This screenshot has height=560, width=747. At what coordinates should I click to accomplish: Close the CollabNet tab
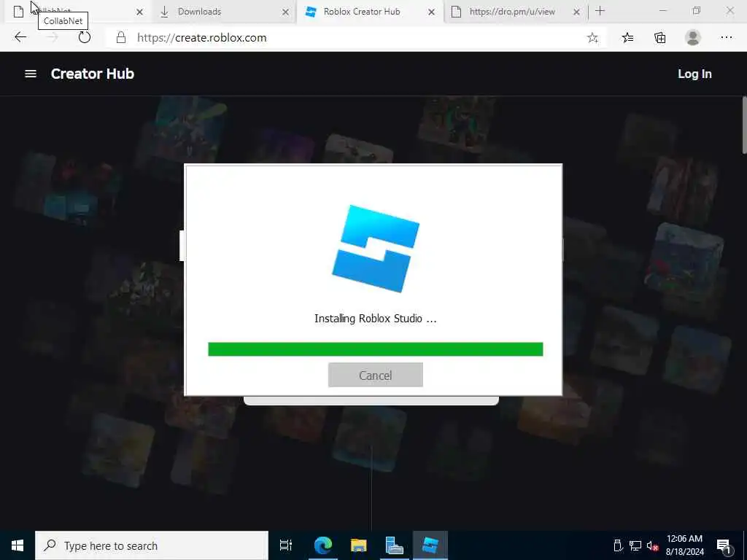pyautogui.click(x=139, y=12)
